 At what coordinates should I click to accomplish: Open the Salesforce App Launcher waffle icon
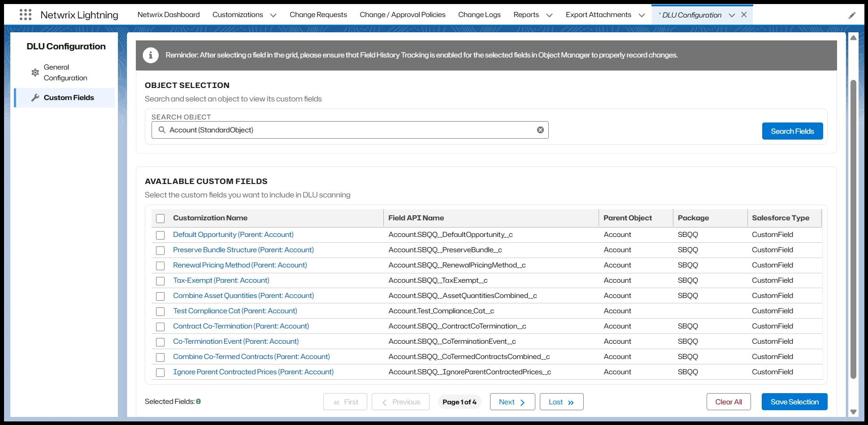point(26,14)
